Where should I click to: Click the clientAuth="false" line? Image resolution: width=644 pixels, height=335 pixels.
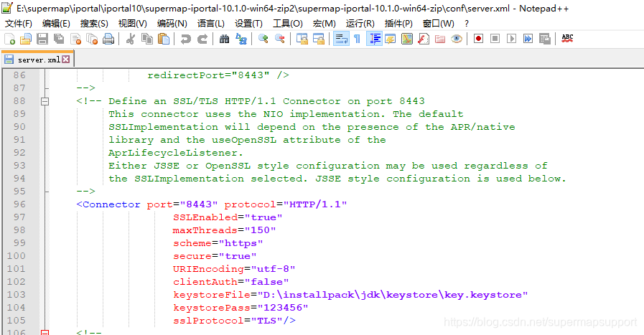click(x=231, y=282)
